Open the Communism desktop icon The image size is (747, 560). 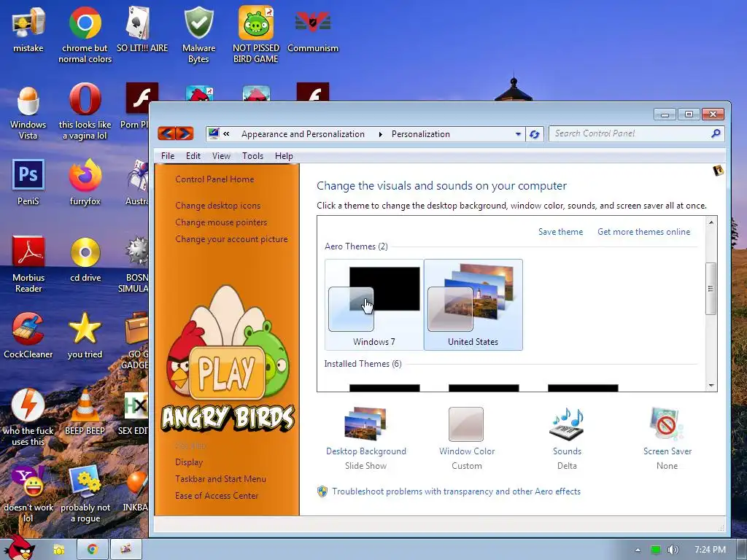(312, 29)
